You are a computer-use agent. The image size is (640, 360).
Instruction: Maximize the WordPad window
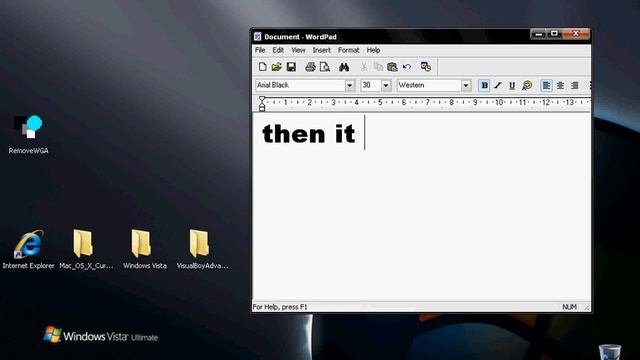(x=554, y=34)
